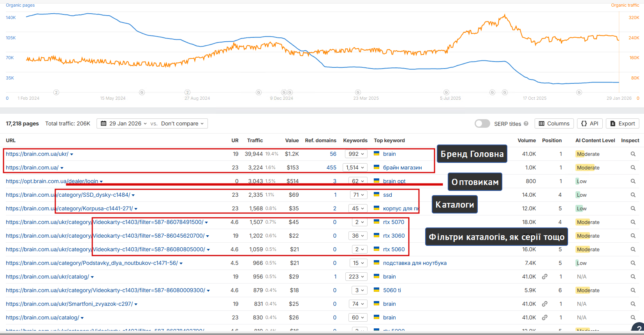The image size is (644, 335).
Task: Click Google update marker near 15 May 2024
Action: click(142, 92)
